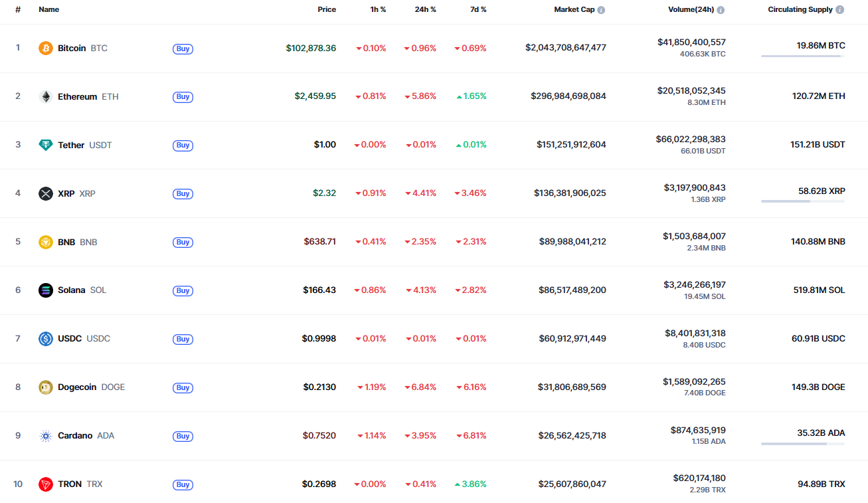
Task: Open the Circulating Supply info icon
Action: click(x=840, y=10)
